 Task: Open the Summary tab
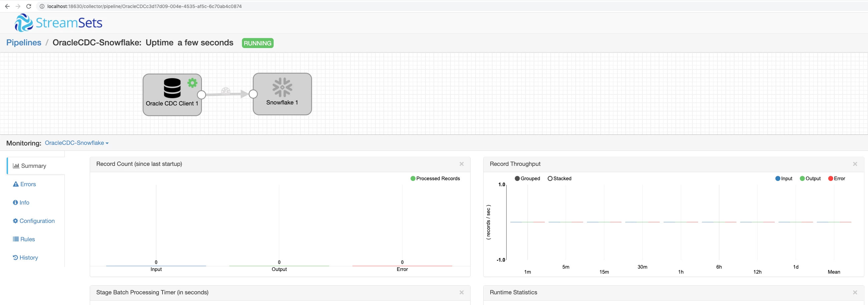coord(36,166)
